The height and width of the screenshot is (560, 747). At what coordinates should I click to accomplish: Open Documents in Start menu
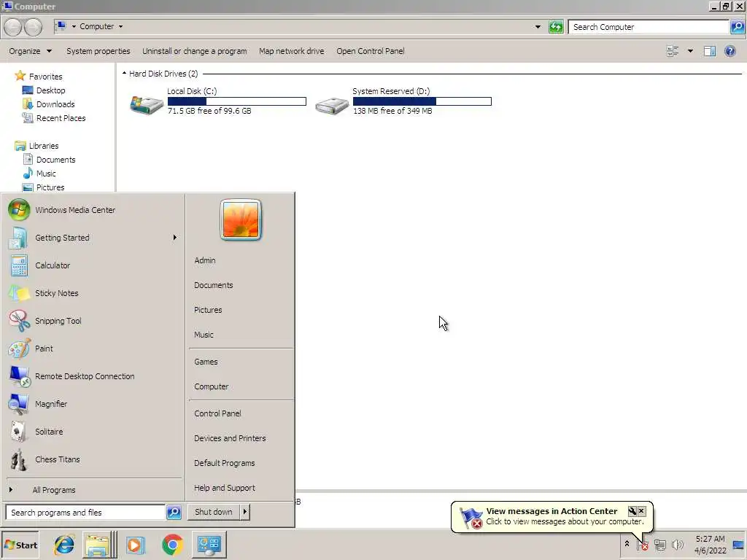[x=214, y=285]
